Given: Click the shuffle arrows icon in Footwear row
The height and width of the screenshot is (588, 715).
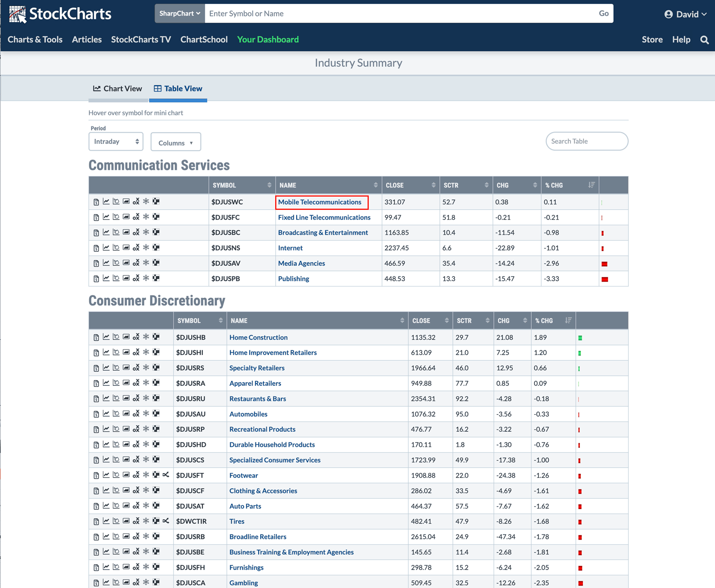Looking at the screenshot, I should pos(166,475).
